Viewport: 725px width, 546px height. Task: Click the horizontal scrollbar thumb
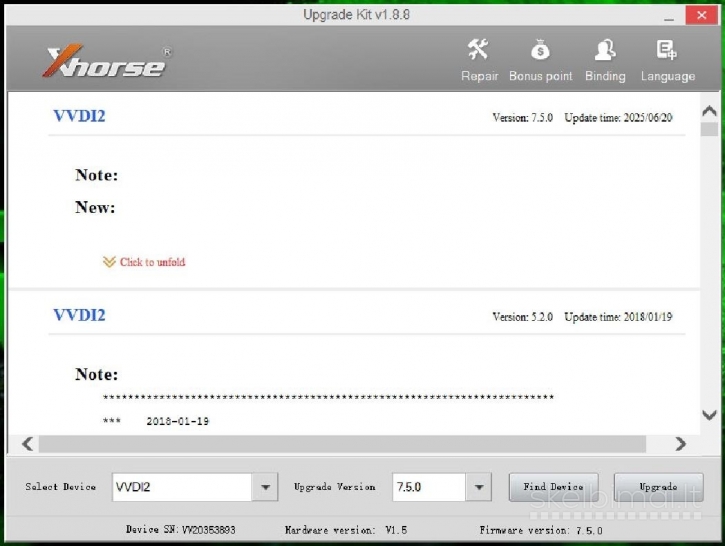pos(342,444)
